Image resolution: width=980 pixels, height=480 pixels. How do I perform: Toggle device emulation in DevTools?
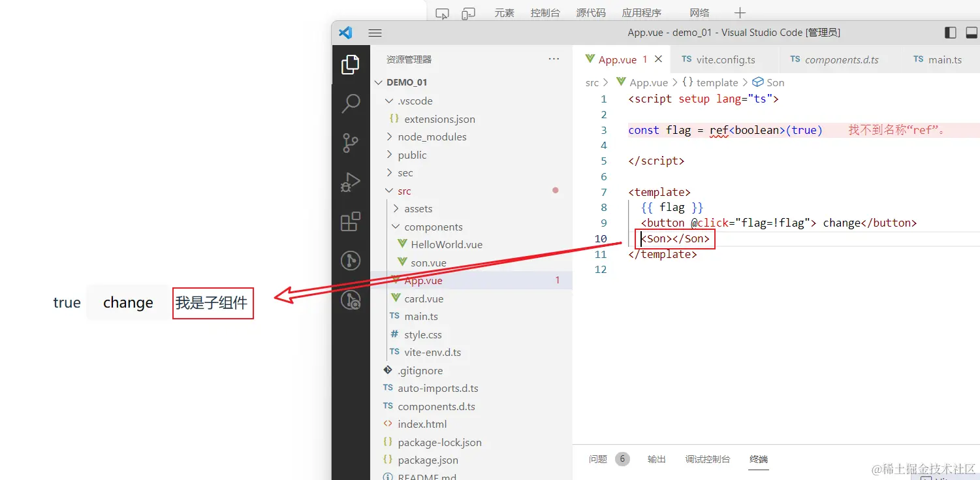(x=469, y=13)
